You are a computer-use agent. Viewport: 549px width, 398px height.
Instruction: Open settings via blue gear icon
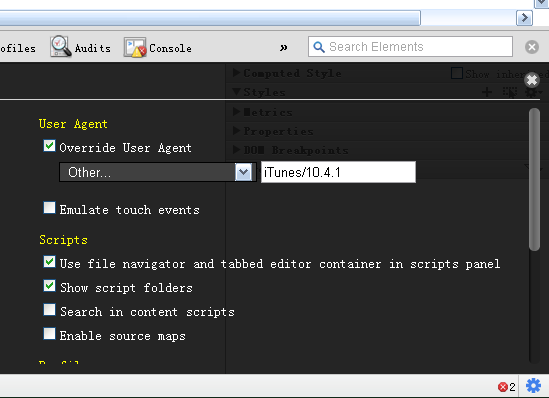(x=533, y=386)
